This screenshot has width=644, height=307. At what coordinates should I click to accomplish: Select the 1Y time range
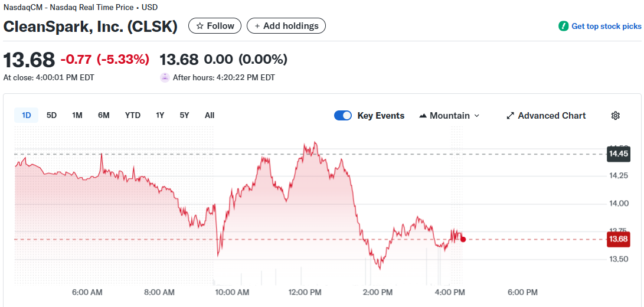click(x=160, y=115)
